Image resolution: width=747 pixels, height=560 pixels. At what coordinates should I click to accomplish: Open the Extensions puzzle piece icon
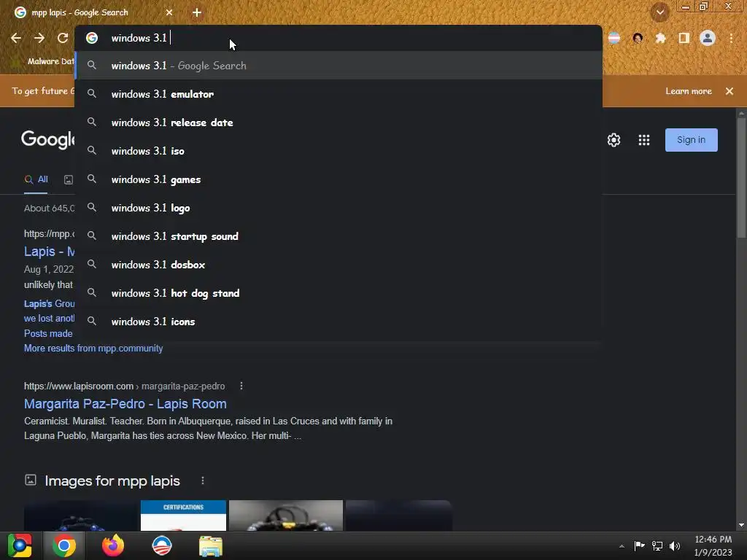[661, 38]
